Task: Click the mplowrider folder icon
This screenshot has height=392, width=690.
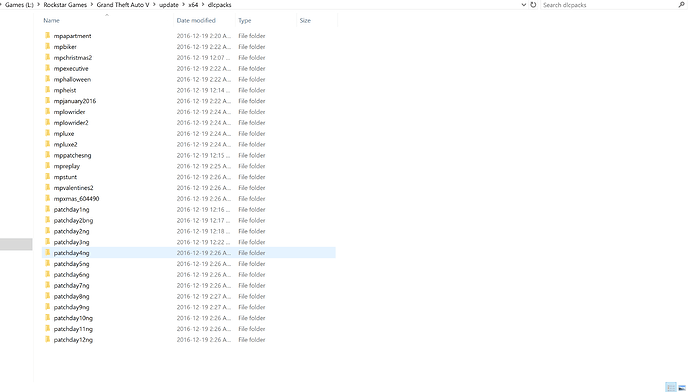Action: pyautogui.click(x=48, y=112)
